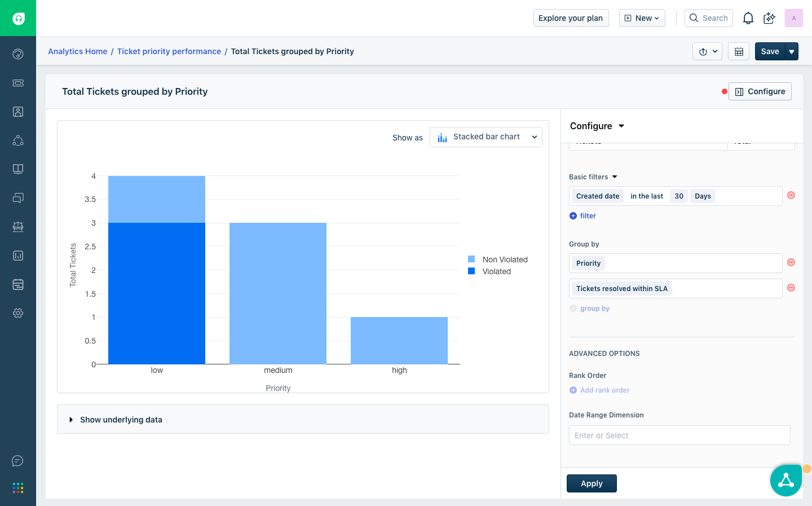Open the Admin settings gear in the sidebar
Viewport: 812px width, 506px height.
(18, 313)
